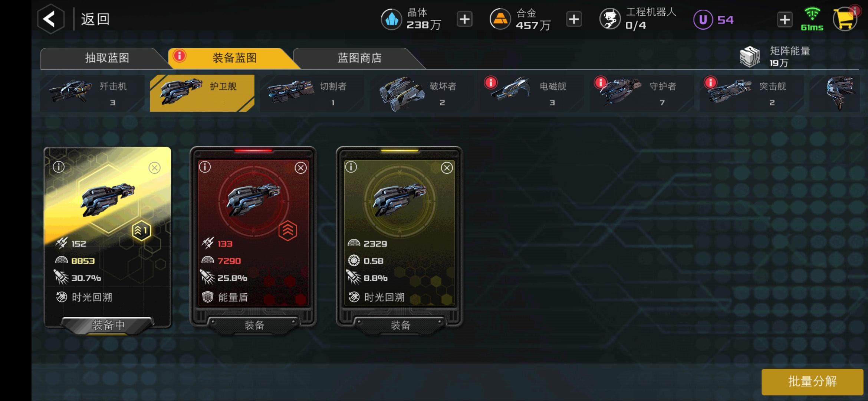
Task: Open engineering robot icon
Action: click(610, 19)
